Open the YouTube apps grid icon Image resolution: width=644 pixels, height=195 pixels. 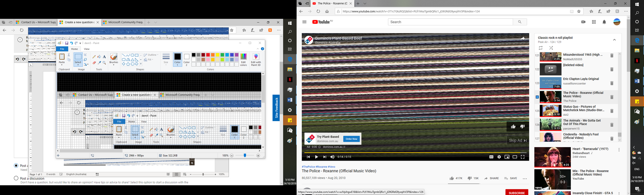tap(594, 22)
